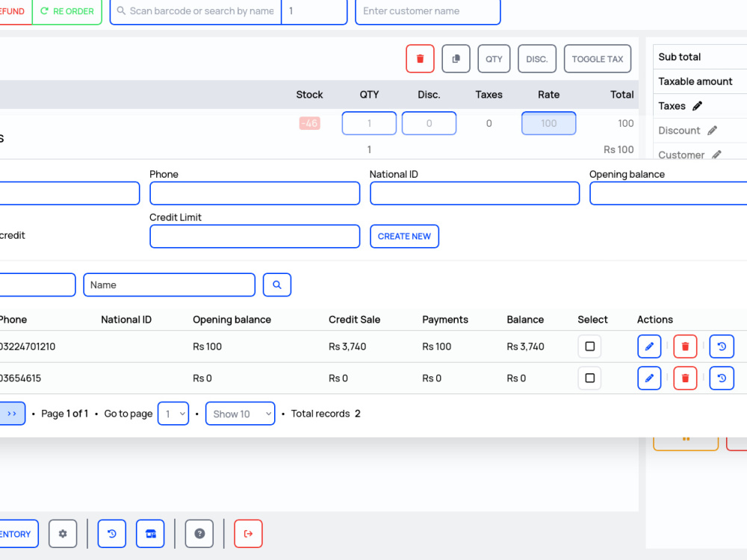Focus the barcode scan search field
747x560 pixels.
[x=196, y=11]
